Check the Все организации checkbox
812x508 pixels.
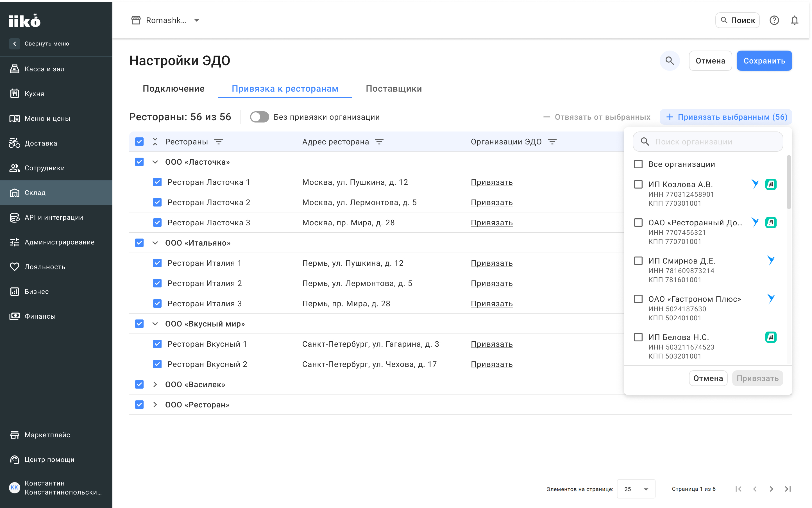[x=638, y=164]
